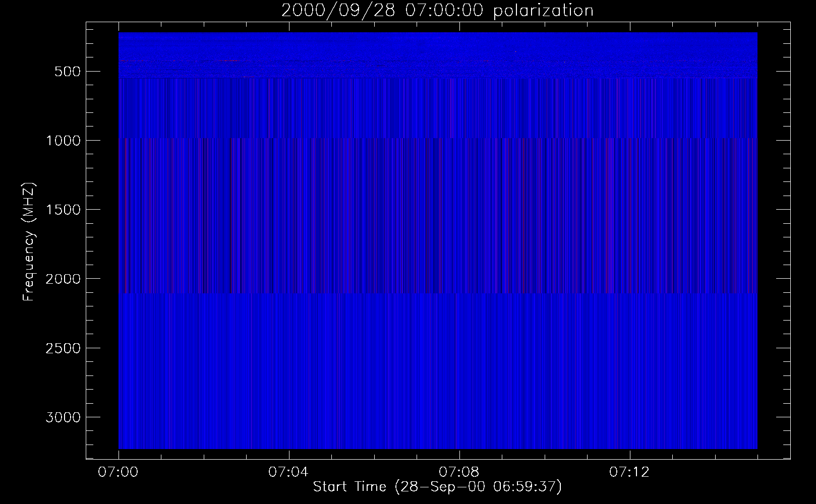This screenshot has height=504, width=816.
Task: Click the 1500 frequency tick label
Action: (x=63, y=210)
